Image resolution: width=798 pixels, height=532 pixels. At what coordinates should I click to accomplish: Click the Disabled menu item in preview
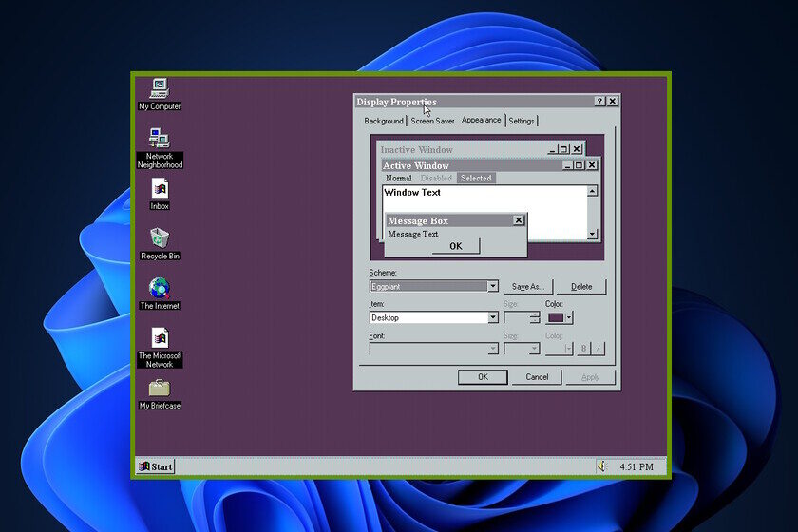(436, 179)
